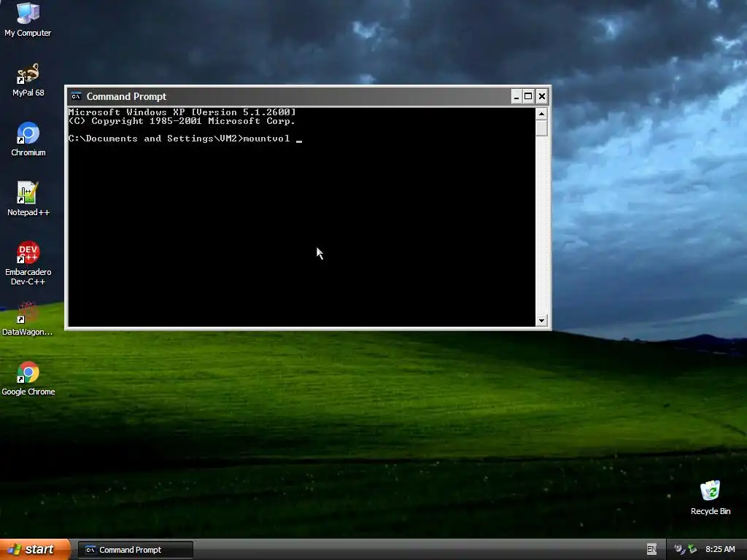Select the Chromium desktop shortcut
747x560 pixels.
pos(28,139)
